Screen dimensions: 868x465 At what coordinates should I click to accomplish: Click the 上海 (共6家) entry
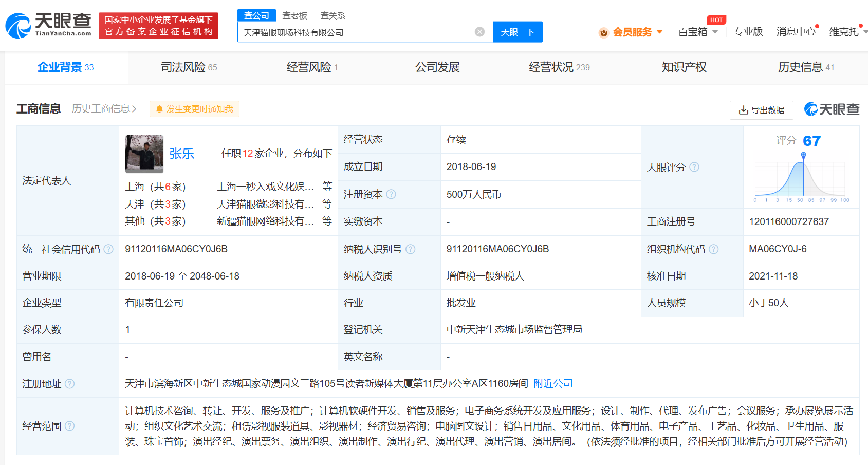coord(155,187)
